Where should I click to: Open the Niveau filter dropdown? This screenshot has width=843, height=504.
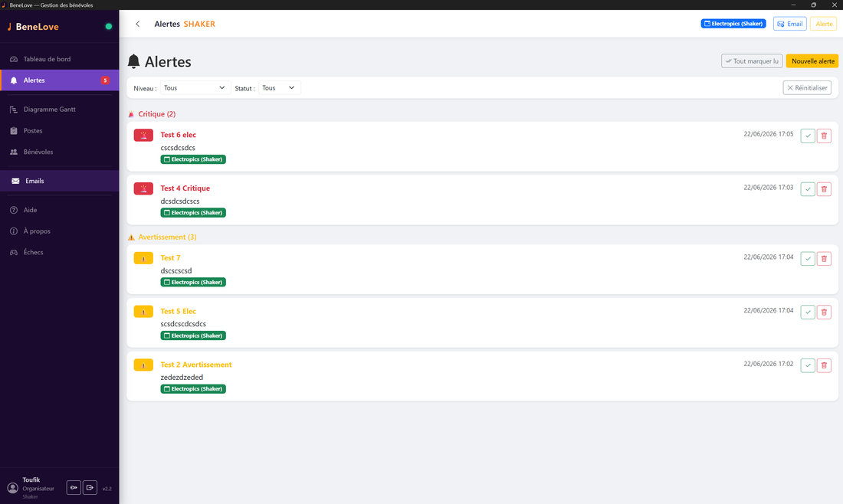[x=195, y=87]
